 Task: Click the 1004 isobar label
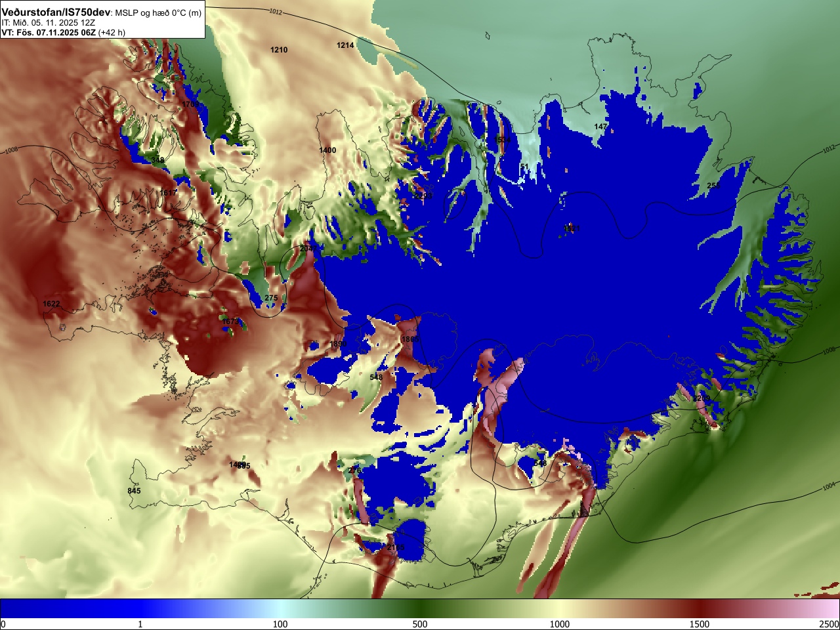point(829,486)
